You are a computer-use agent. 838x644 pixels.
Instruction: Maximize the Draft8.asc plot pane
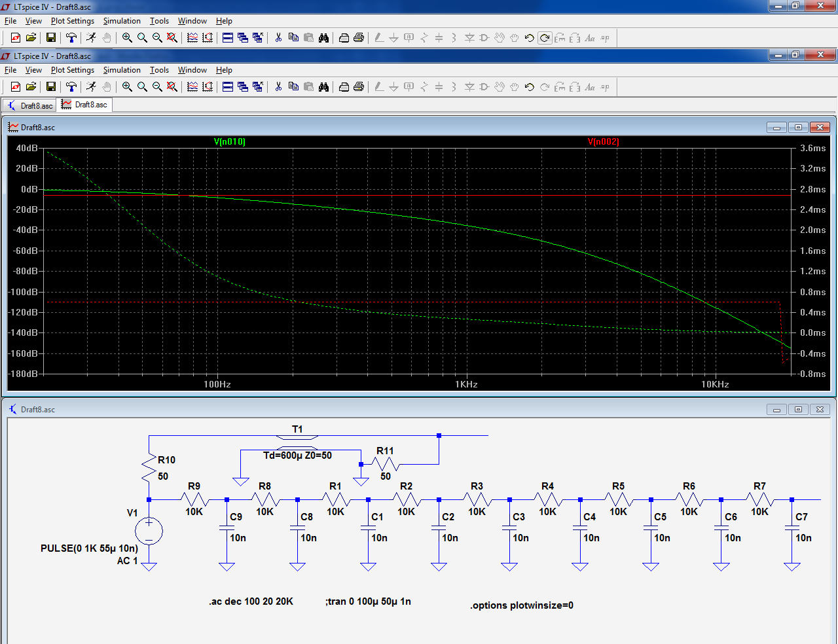point(798,127)
